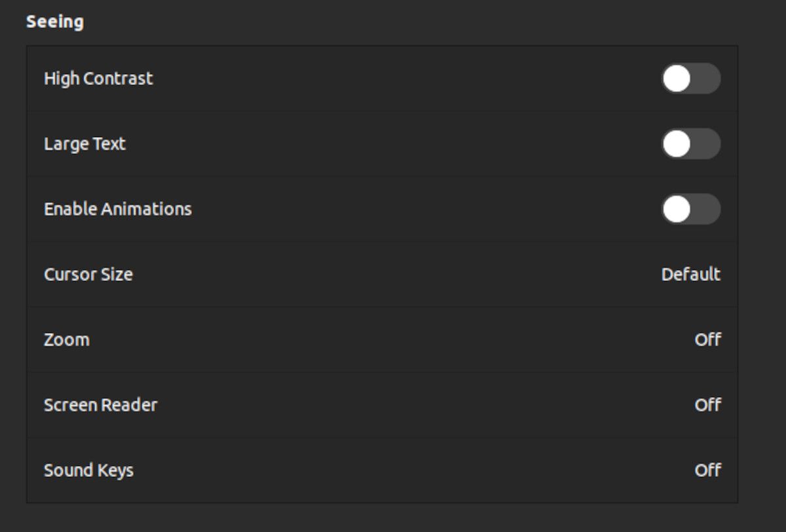Click the white knob of Large Text switch
Screen dimensions: 786x532
click(677, 144)
